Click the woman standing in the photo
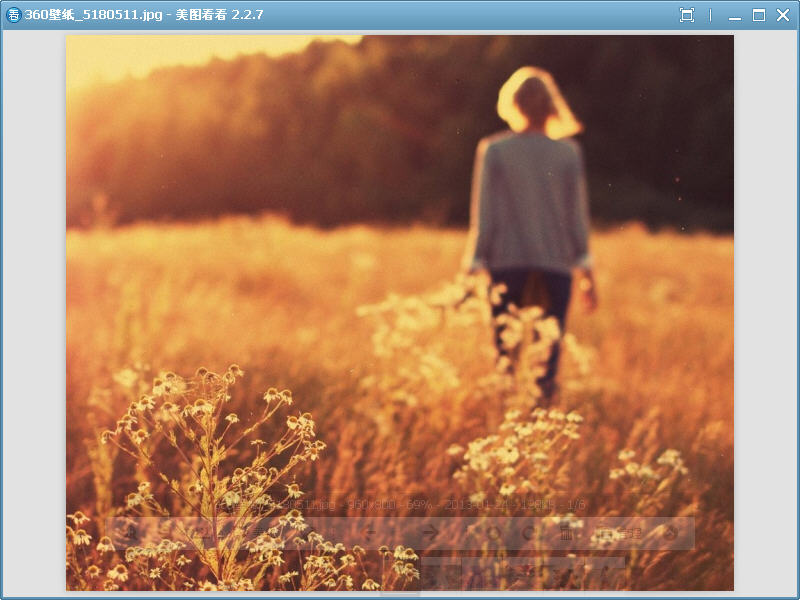Image resolution: width=800 pixels, height=600 pixels. 532,210
